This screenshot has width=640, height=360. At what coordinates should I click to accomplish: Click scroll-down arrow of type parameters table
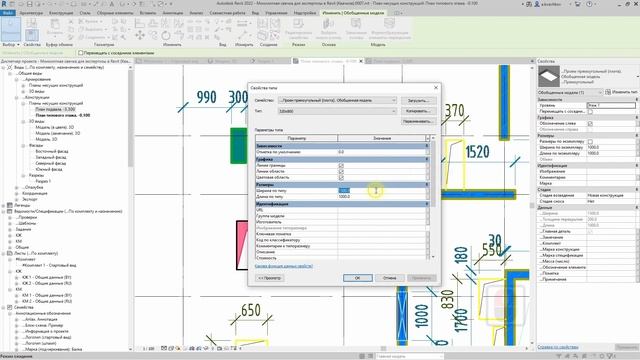coord(433,257)
